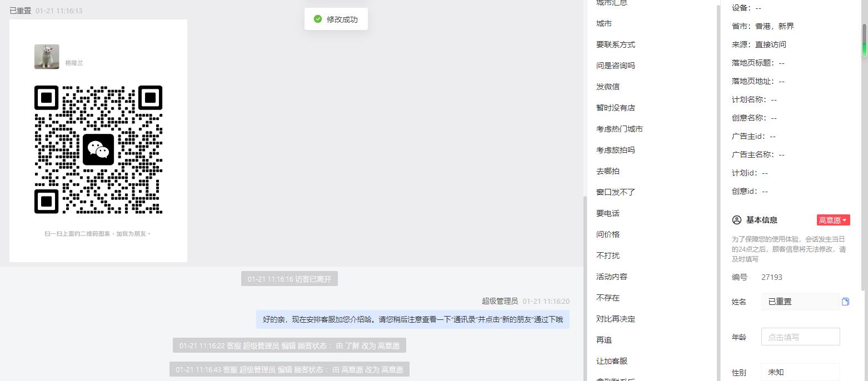Open the 性别 dropdown showing 未知
The width and height of the screenshot is (868, 381).
coord(800,372)
